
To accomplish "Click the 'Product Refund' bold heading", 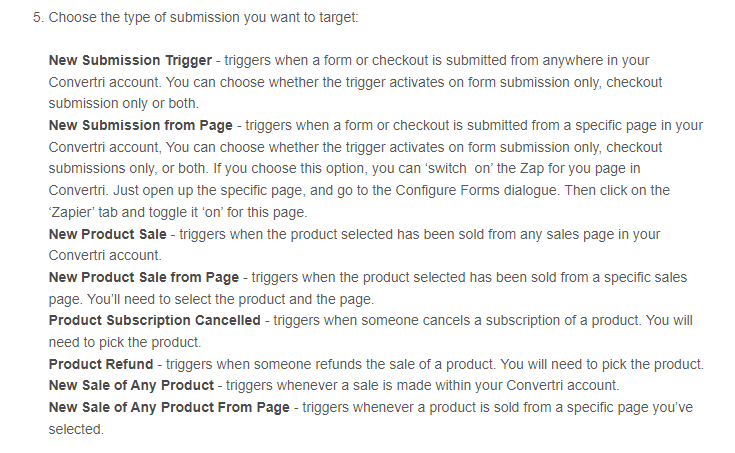I will pyautogui.click(x=101, y=364).
